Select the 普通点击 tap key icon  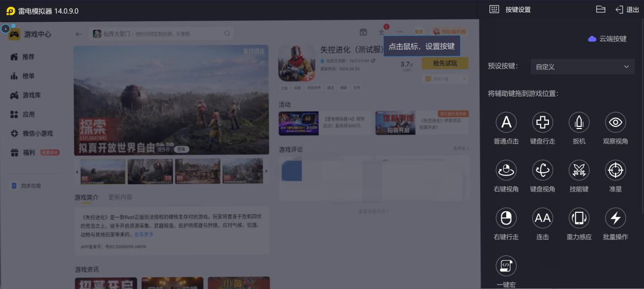tap(506, 122)
